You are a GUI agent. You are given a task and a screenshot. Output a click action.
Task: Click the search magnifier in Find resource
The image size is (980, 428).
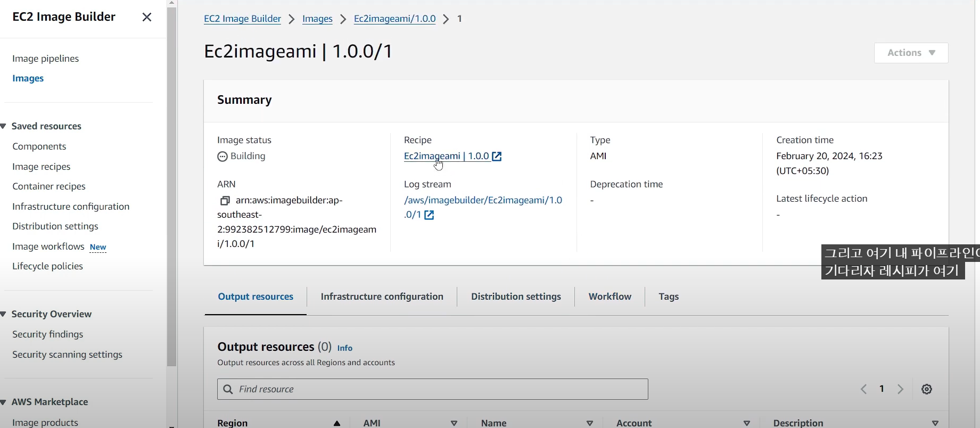click(x=228, y=389)
